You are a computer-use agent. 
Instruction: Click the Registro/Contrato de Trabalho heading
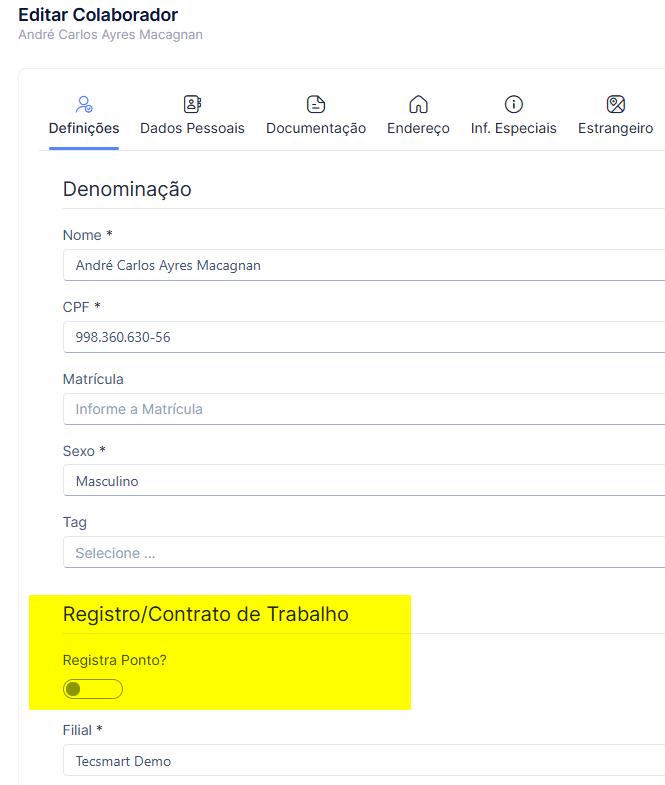206,614
